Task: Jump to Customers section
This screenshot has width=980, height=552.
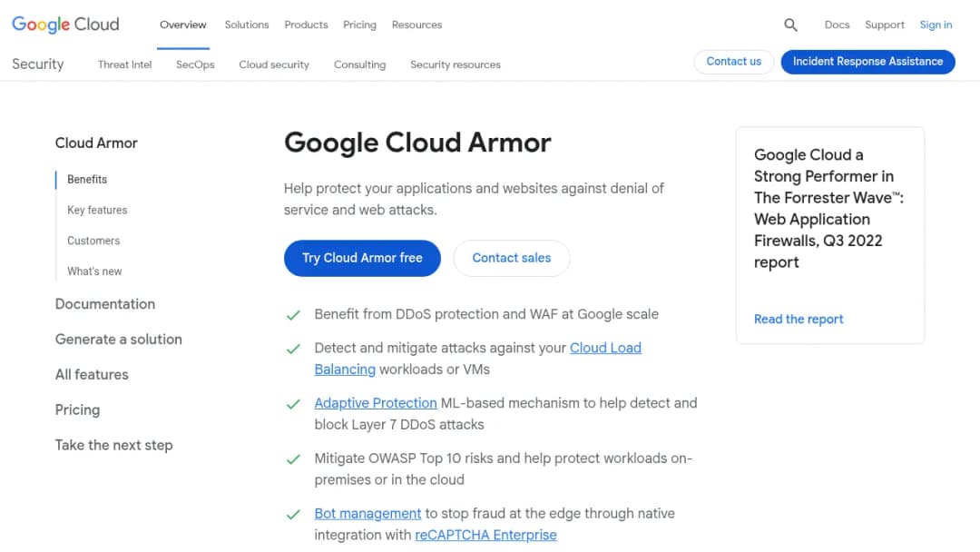Action: click(93, 241)
